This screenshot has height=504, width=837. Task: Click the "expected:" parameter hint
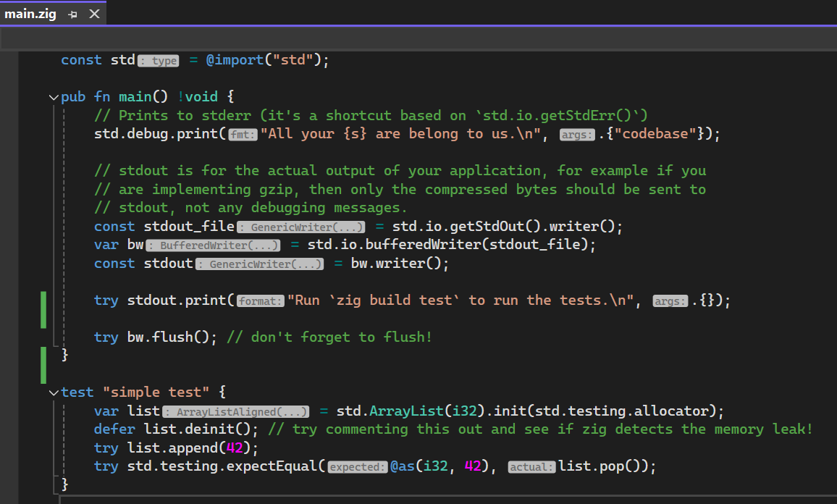[358, 467]
